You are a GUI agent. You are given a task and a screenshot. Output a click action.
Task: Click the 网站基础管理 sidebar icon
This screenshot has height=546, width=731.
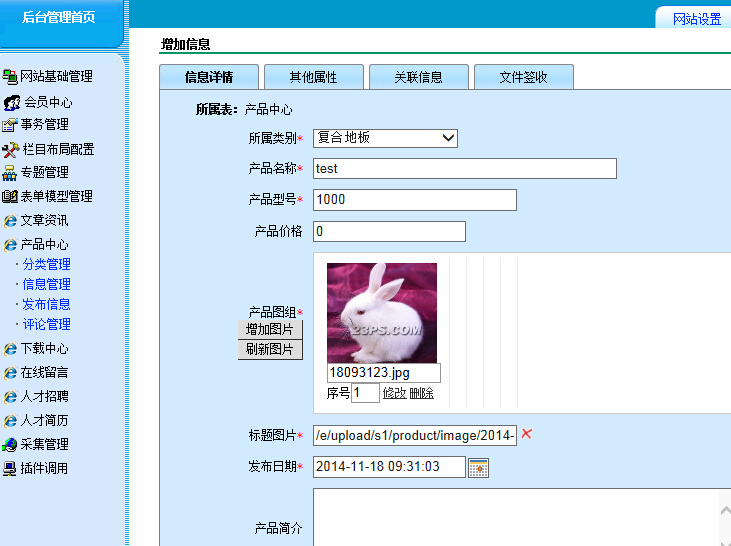[10, 77]
